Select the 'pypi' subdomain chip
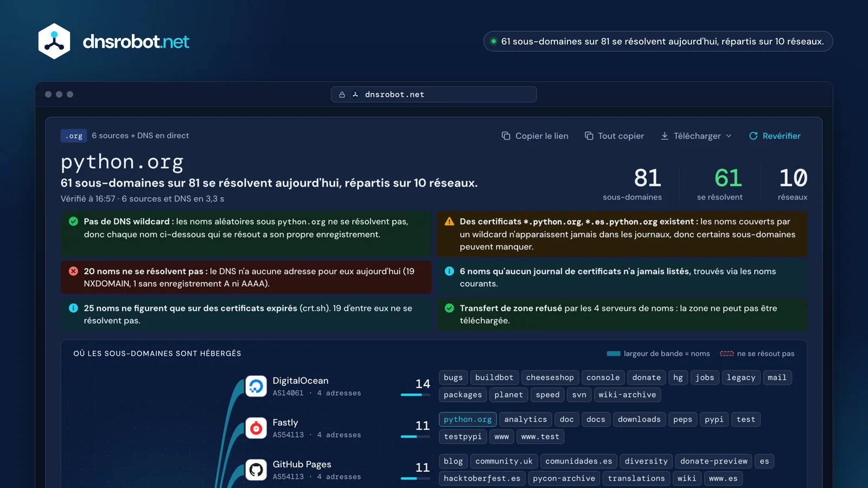The height and width of the screenshot is (488, 868). (x=714, y=419)
